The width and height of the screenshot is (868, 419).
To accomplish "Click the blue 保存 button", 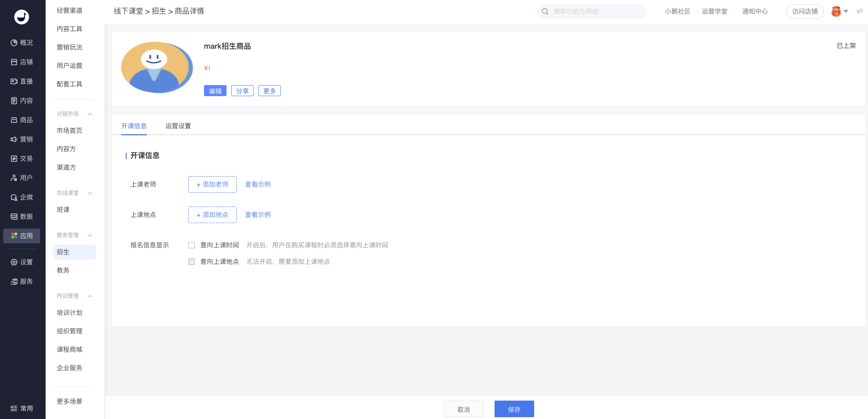I will (514, 409).
